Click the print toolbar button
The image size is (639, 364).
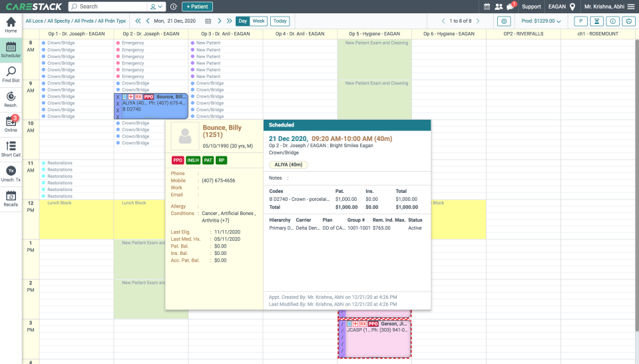pos(629,21)
